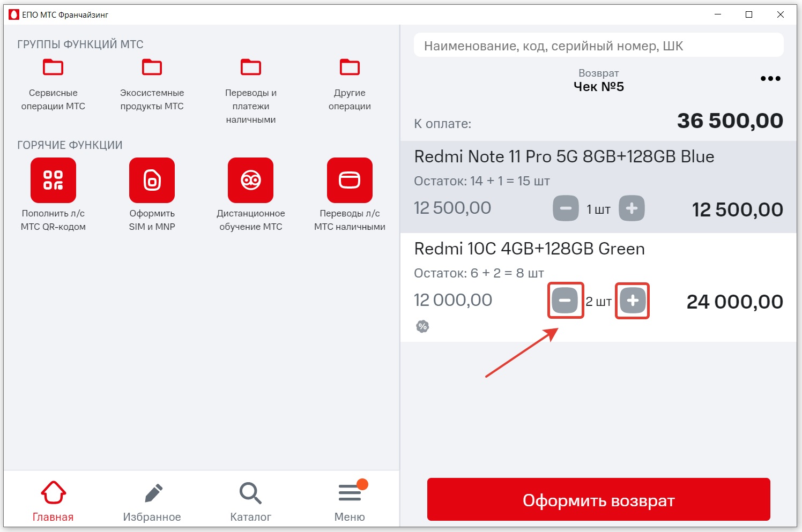This screenshot has height=532, width=802.
Task: Launch Переводы л/с МТС наличными function
Action: point(350,181)
